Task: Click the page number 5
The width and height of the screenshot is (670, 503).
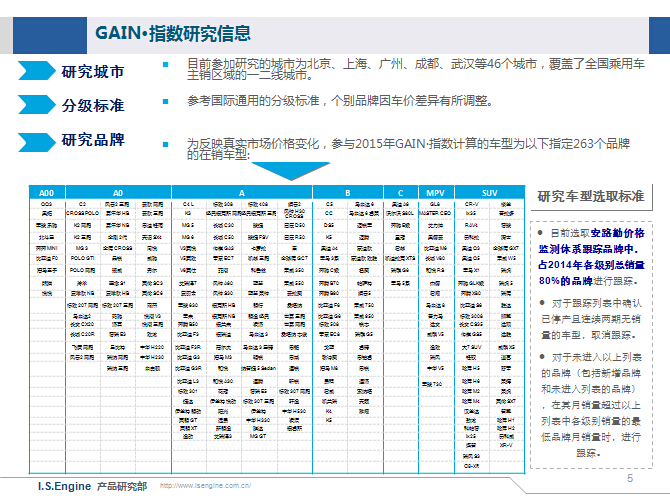Action: pos(630,478)
